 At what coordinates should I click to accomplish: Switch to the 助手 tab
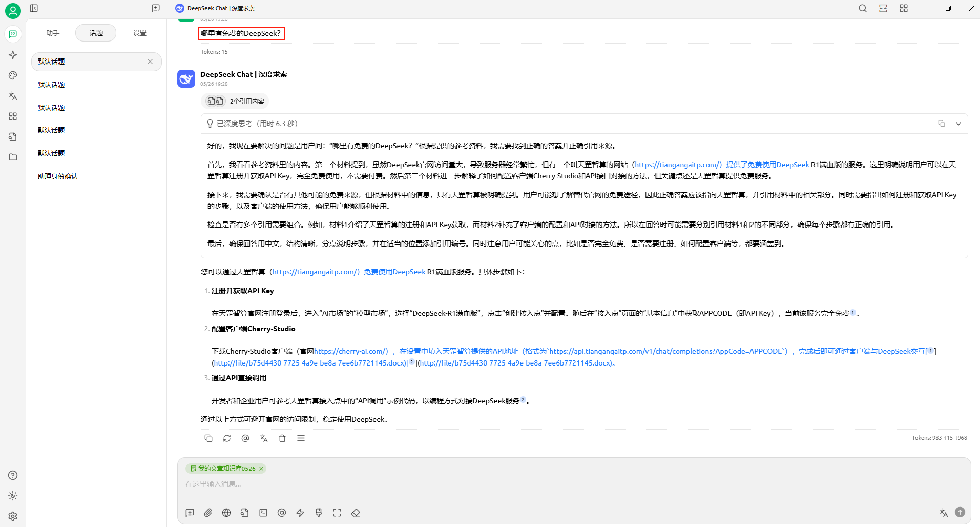tap(53, 33)
